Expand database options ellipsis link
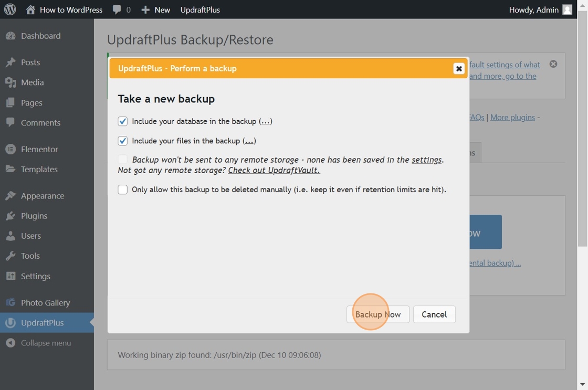The width and height of the screenshot is (588, 390). (266, 121)
